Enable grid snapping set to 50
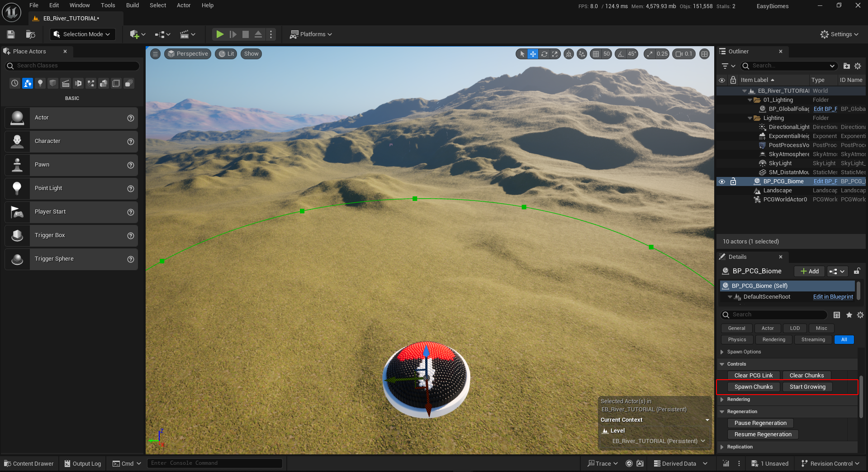This screenshot has width=868, height=472. pos(596,53)
